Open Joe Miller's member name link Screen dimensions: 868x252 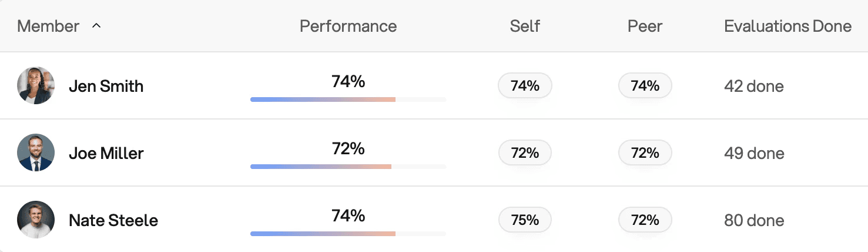pos(106,154)
